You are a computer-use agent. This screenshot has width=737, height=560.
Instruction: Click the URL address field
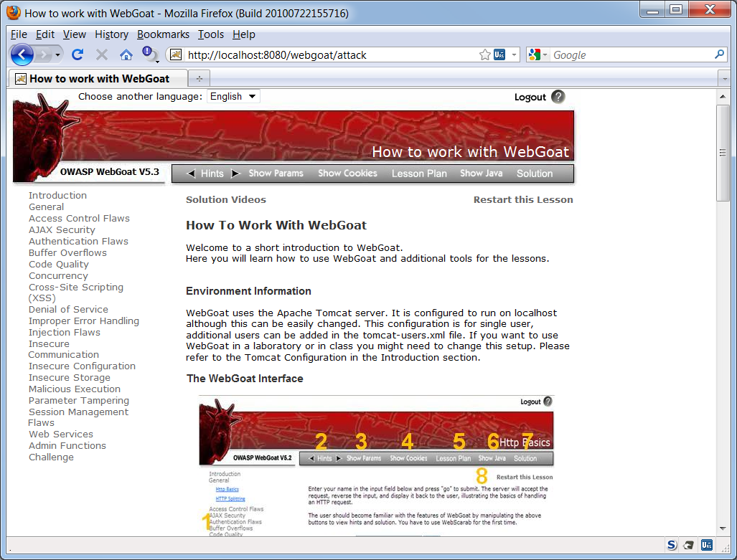click(x=330, y=55)
